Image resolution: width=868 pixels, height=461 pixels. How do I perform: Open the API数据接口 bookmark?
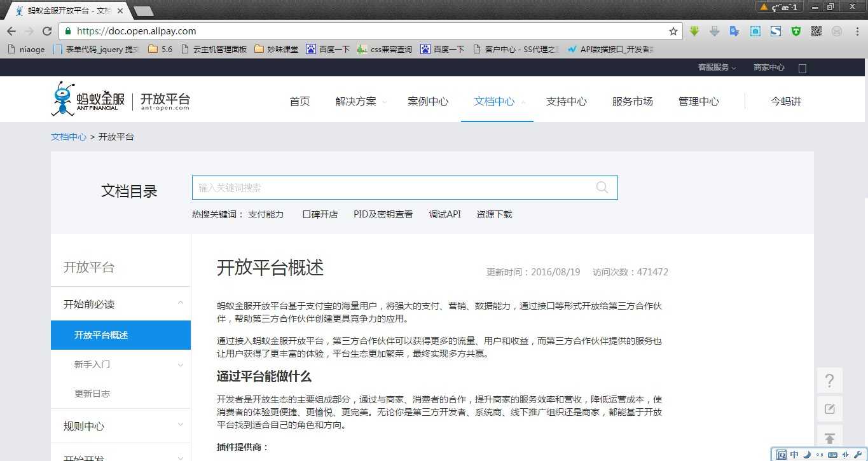610,49
